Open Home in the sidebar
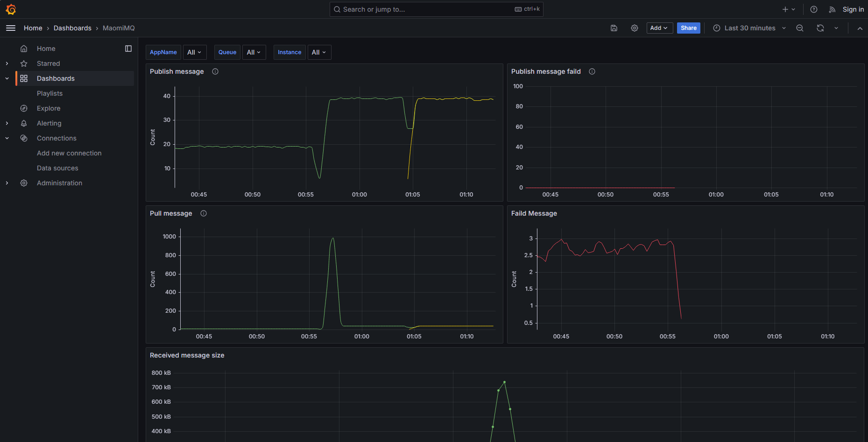This screenshot has width=868, height=442. click(46, 49)
